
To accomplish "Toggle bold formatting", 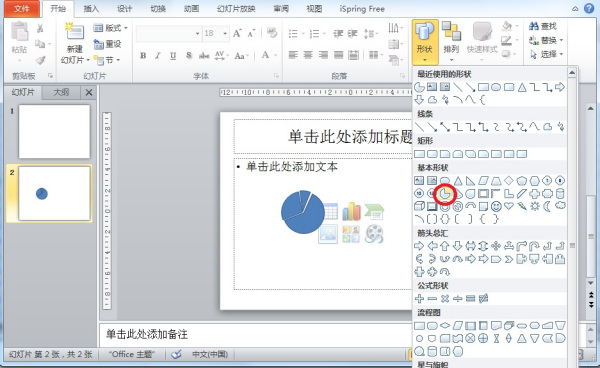I will click(x=143, y=56).
